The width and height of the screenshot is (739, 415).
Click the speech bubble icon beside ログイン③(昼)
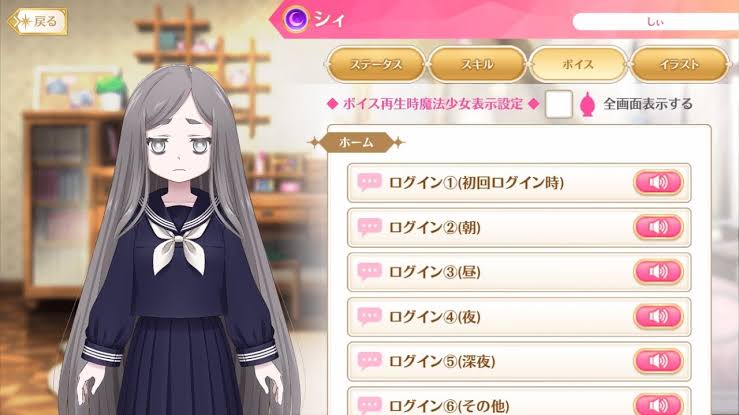(369, 272)
